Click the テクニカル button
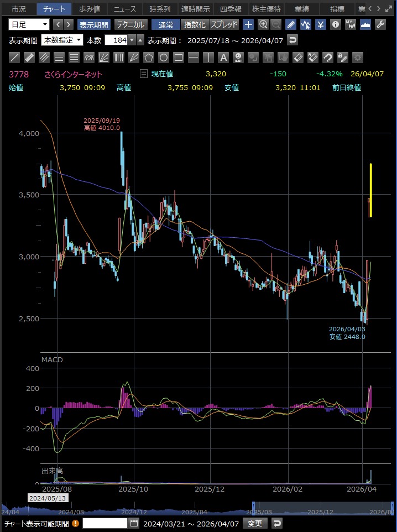 [130, 24]
